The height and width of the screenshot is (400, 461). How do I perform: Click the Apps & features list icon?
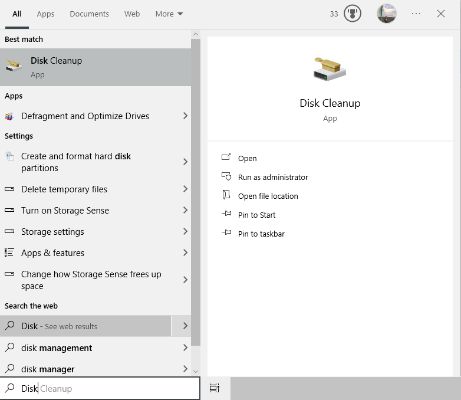pos(9,253)
